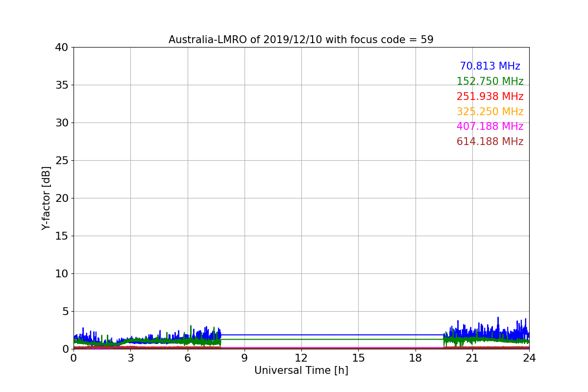
Task: Click x-axis tick label 6
Action: pos(188,358)
